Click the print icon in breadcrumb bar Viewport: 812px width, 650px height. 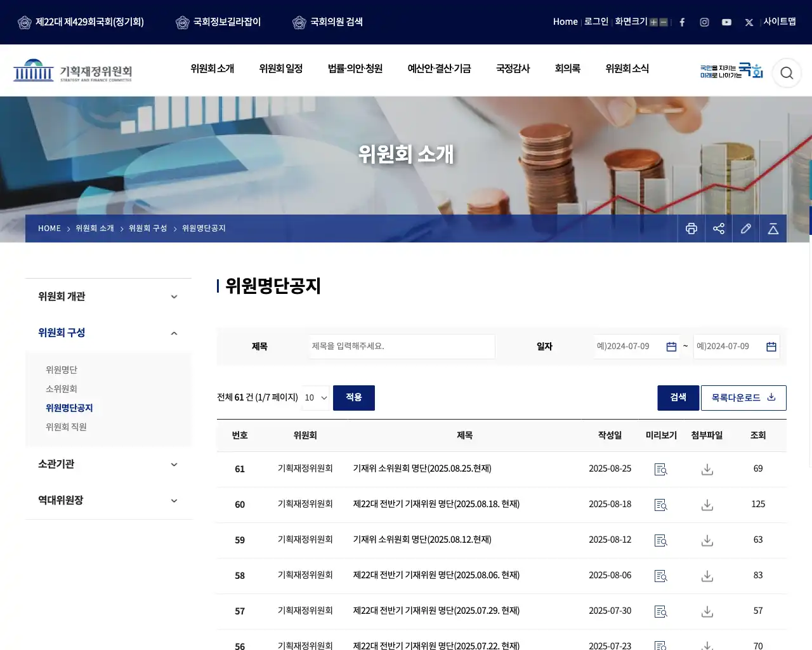click(x=691, y=229)
